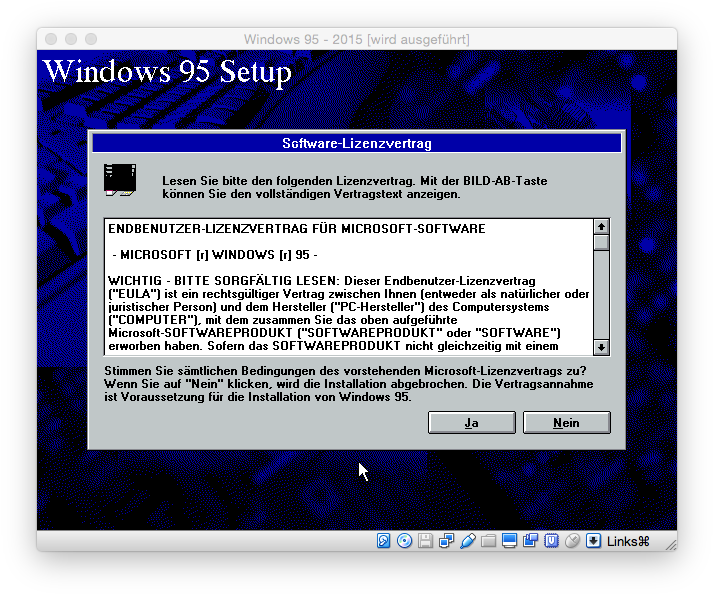Accept the license with the Ja button
The height and width of the screenshot is (594, 713).
point(472,423)
